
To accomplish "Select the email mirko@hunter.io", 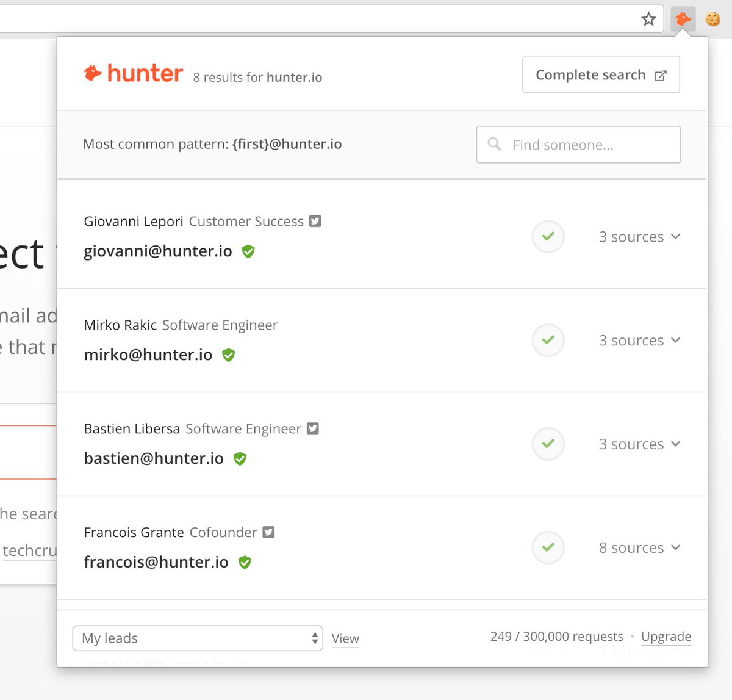I will [x=148, y=355].
